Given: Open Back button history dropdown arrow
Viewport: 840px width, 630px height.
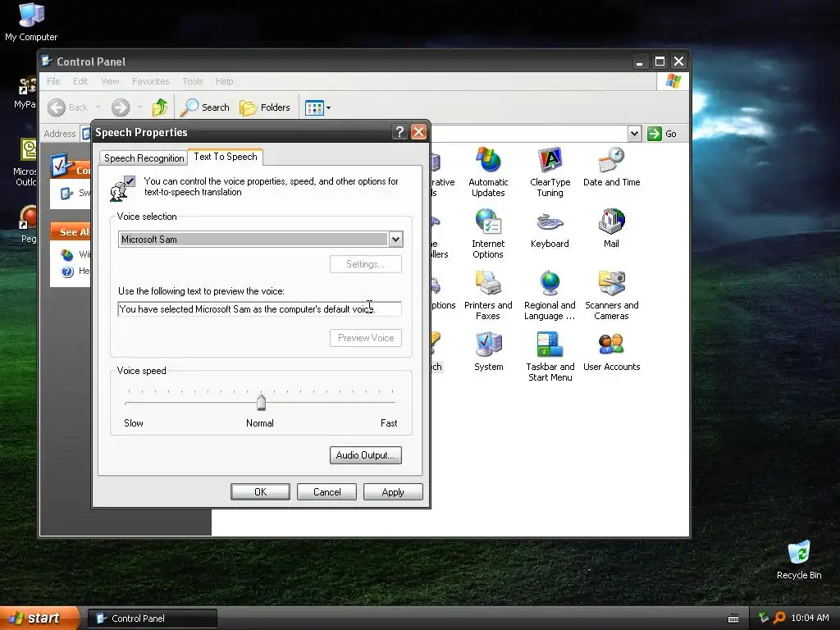Looking at the screenshot, I should (x=98, y=107).
